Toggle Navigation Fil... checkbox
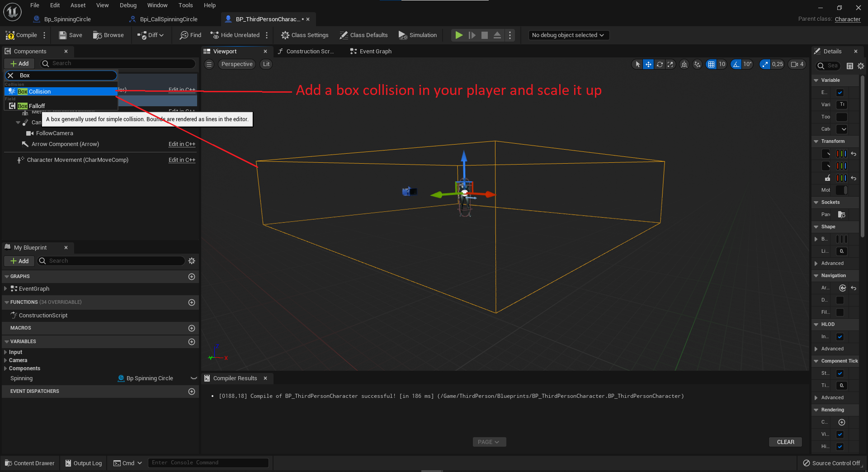 (840, 312)
